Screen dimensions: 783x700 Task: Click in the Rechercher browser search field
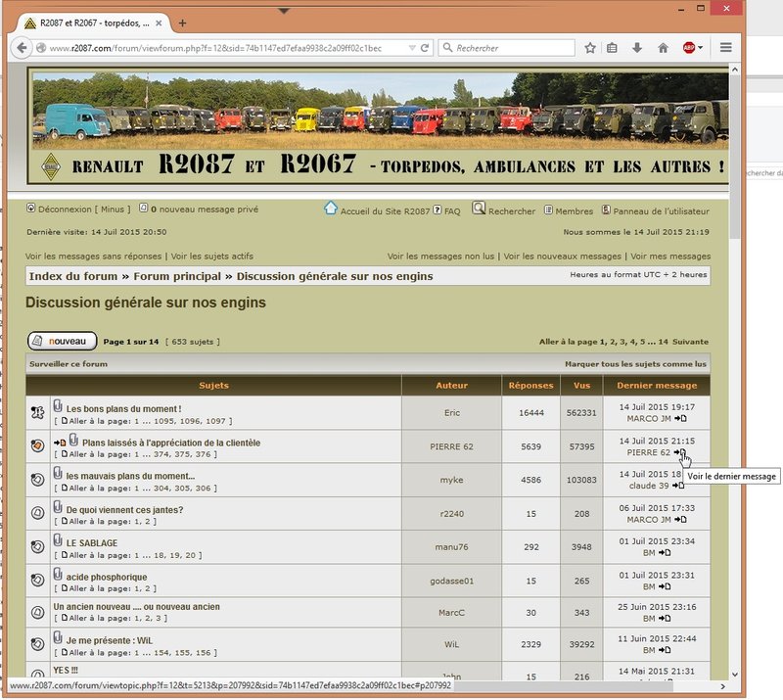tap(509, 47)
